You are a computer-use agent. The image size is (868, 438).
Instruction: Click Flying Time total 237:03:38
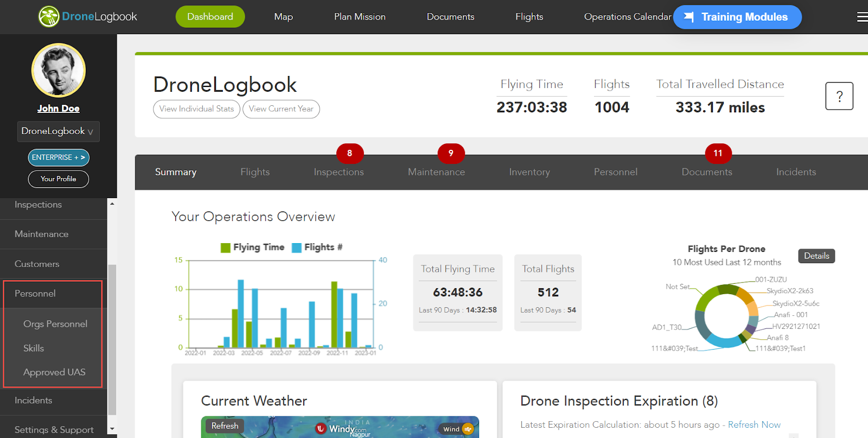[532, 107]
